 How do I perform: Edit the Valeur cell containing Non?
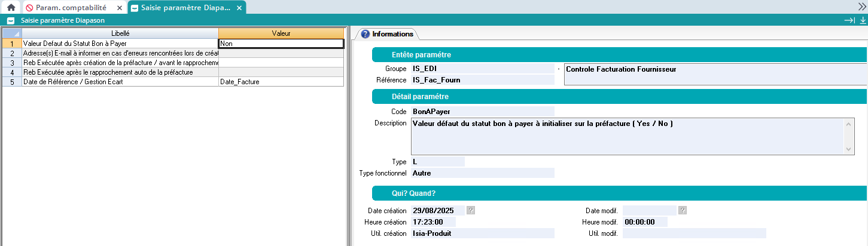click(x=281, y=44)
